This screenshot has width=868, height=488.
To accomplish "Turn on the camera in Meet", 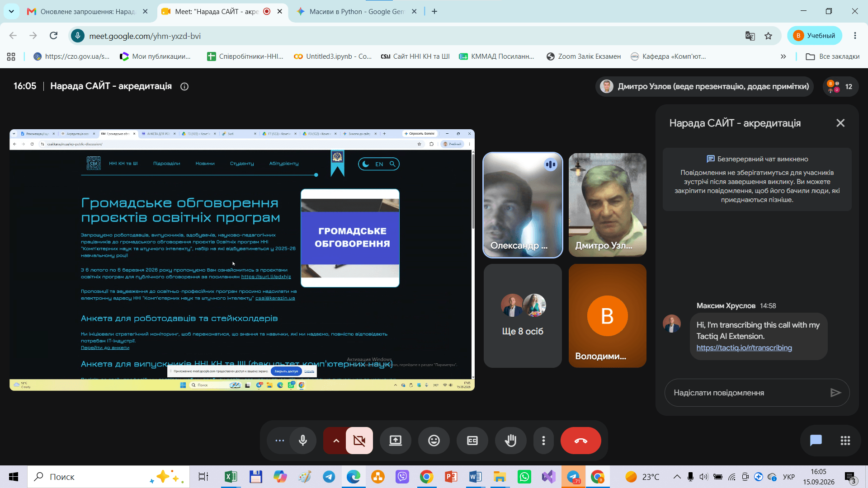I will (x=359, y=441).
